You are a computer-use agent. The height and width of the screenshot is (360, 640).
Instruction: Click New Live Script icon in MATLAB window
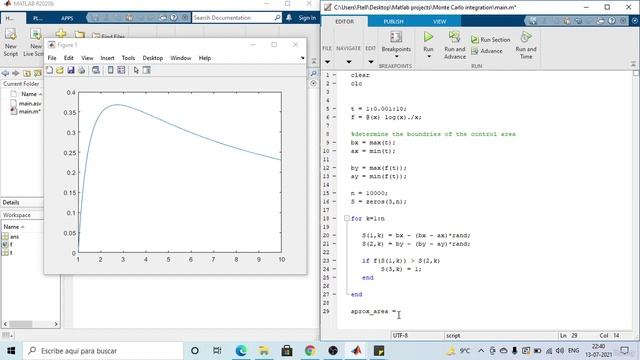tap(36, 35)
